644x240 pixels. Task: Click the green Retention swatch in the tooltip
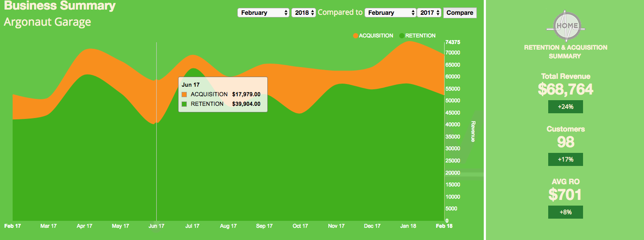(185, 104)
